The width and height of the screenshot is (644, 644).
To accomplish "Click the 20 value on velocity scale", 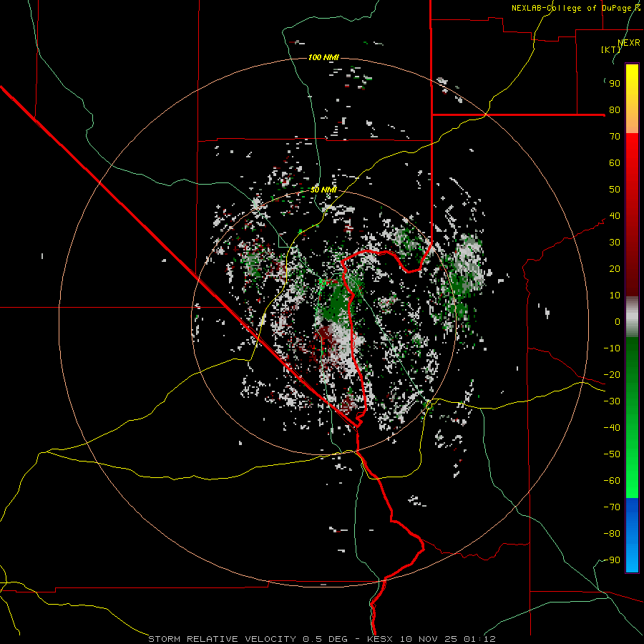I will (x=615, y=269).
